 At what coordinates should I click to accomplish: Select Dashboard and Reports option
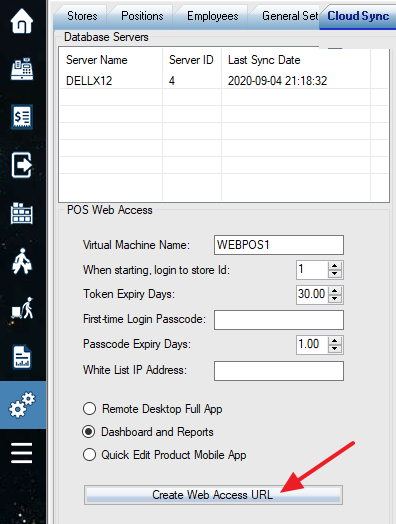(148, 432)
